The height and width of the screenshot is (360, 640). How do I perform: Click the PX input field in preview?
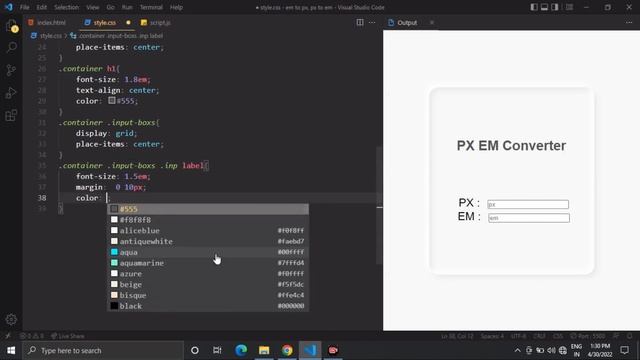528,204
